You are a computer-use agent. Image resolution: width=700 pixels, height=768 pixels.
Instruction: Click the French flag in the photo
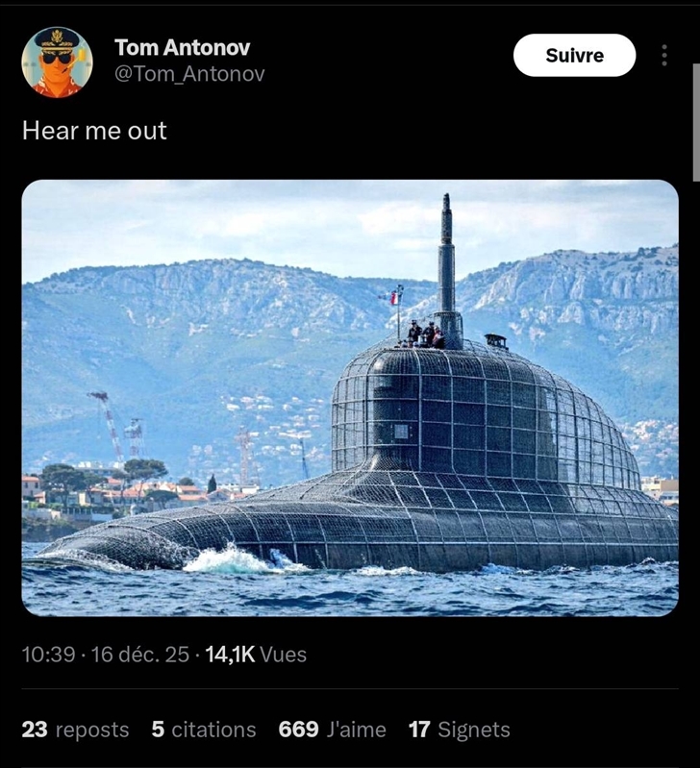tap(392, 296)
